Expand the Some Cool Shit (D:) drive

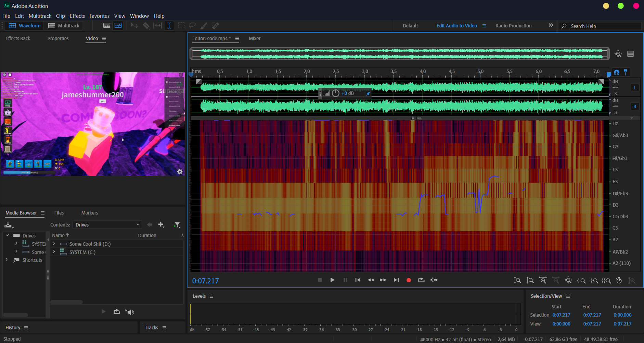[x=54, y=244]
